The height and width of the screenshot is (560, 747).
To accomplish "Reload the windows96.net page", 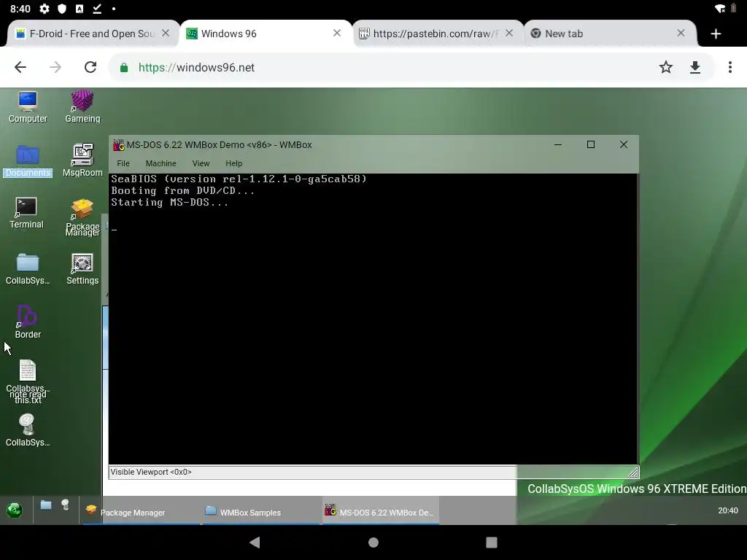I will tap(90, 67).
